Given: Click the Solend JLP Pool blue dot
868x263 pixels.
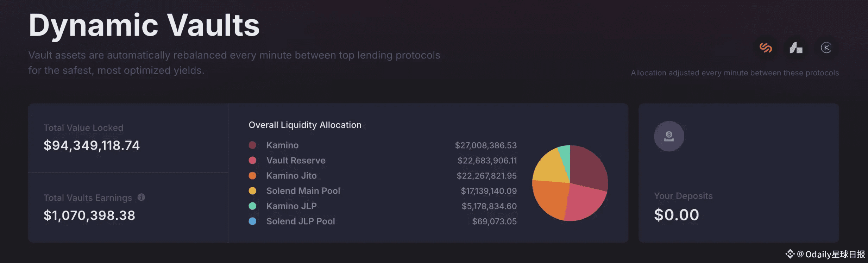Looking at the screenshot, I should 252,221.
